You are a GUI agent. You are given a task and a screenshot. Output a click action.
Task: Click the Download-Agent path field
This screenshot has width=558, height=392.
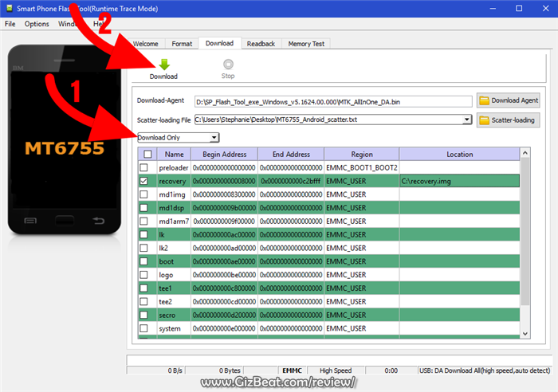333,102
